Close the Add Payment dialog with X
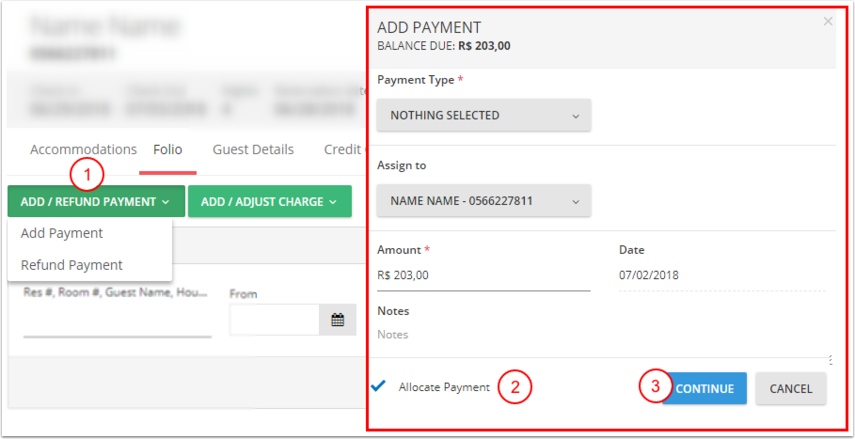 [x=827, y=21]
